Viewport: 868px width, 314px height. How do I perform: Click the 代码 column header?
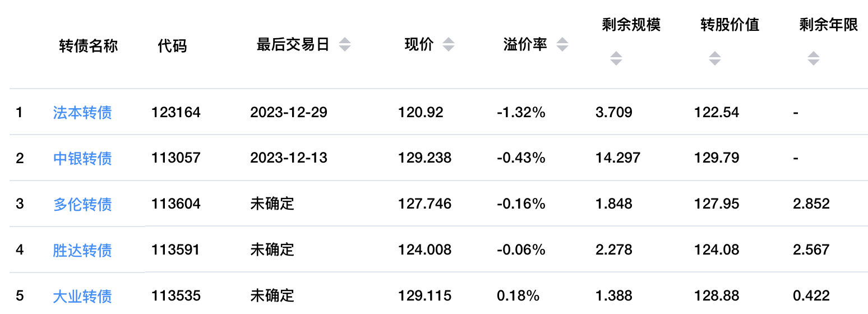pyautogui.click(x=172, y=45)
